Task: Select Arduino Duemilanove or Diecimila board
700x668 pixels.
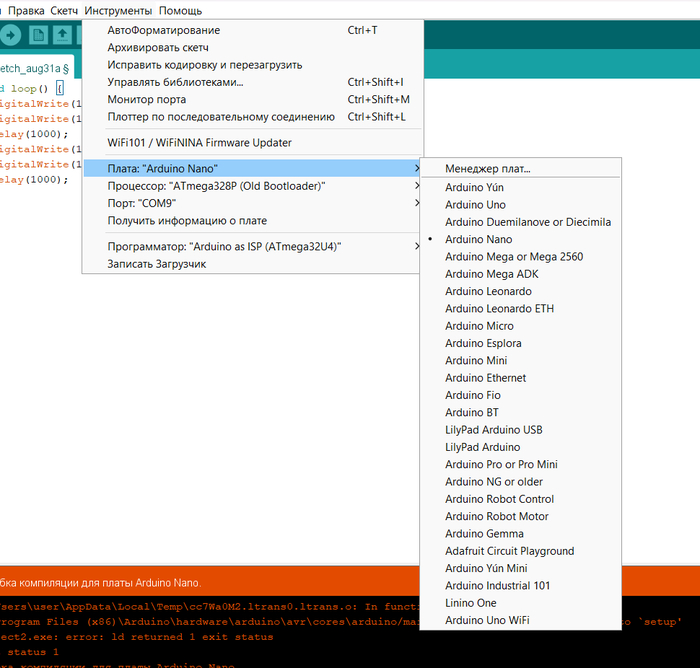Action: (521, 222)
